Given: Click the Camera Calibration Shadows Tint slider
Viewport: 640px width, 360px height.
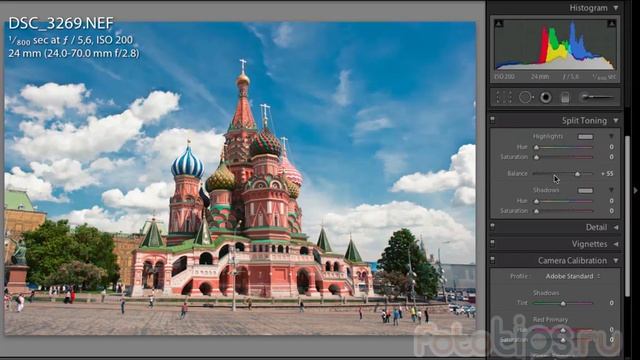Looking at the screenshot, I should tap(563, 303).
